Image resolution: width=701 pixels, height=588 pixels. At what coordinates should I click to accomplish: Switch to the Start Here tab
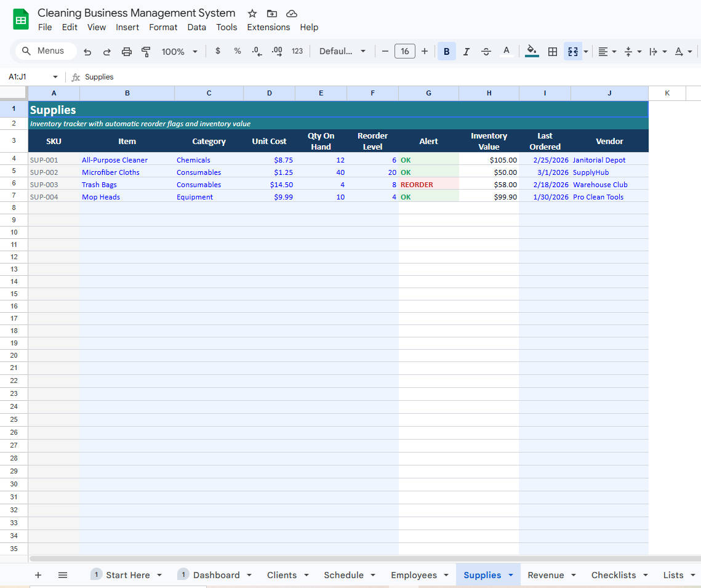(128, 575)
